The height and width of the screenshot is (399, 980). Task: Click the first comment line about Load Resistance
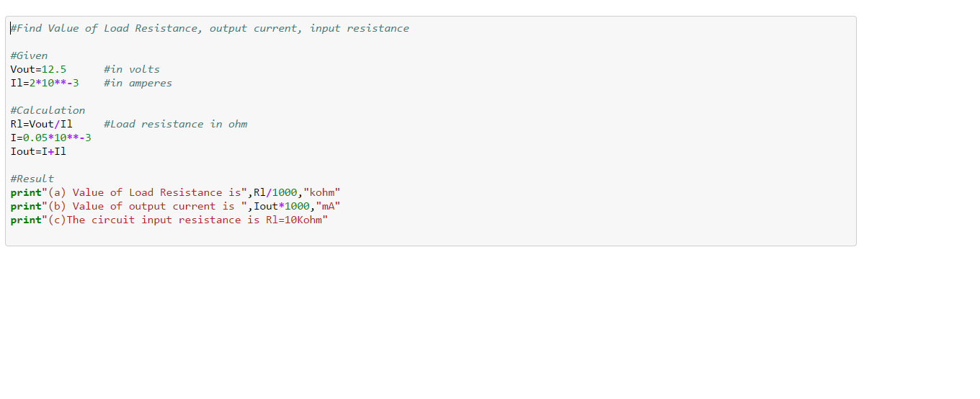tap(209, 29)
